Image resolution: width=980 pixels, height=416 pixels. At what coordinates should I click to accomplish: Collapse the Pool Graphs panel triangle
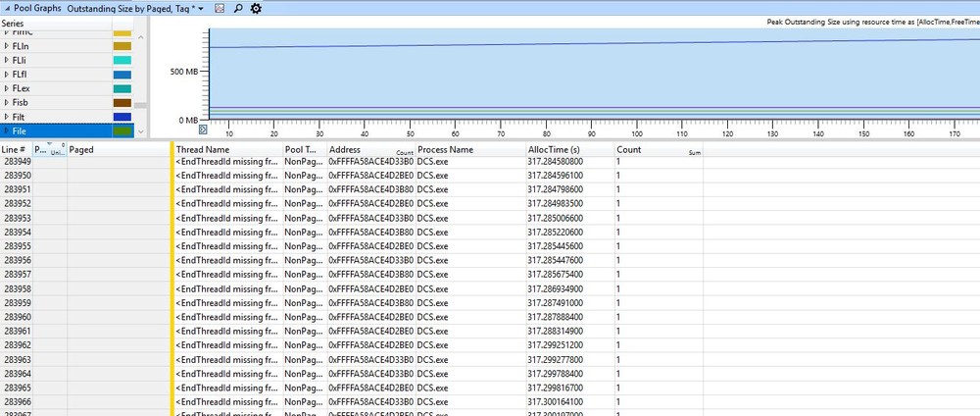tap(7, 8)
